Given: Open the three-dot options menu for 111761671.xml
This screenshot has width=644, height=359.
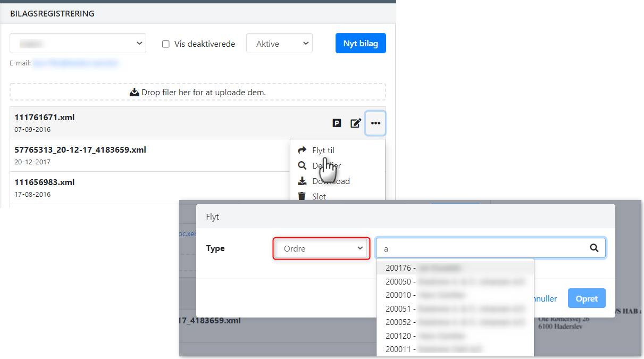Looking at the screenshot, I should (x=375, y=123).
